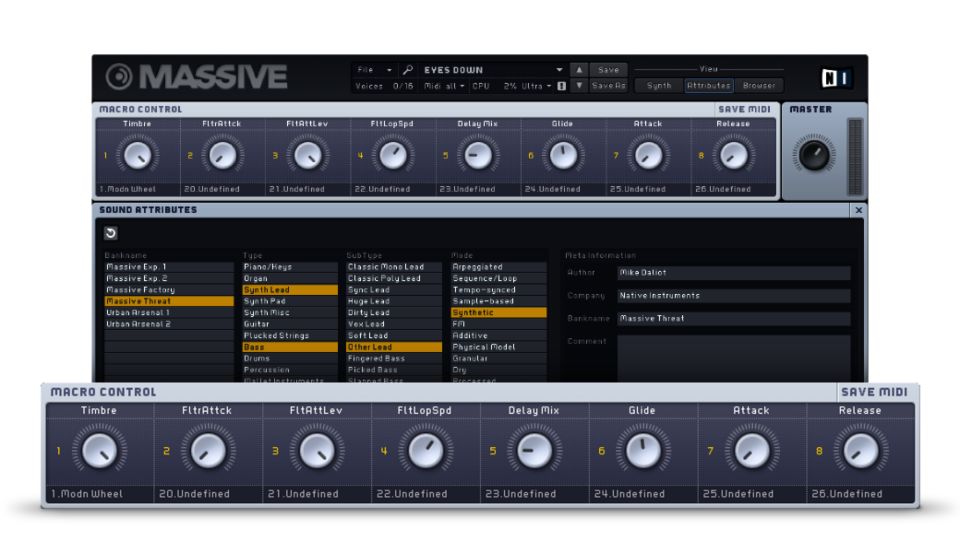Click the exclamation mark panic icon
Screen dimensions: 960x553
tap(561, 86)
